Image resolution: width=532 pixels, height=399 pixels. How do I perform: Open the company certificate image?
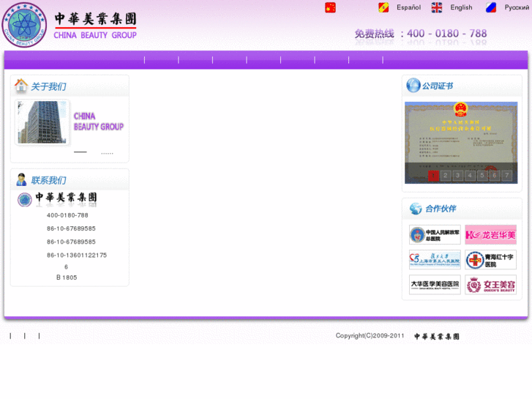click(x=461, y=143)
